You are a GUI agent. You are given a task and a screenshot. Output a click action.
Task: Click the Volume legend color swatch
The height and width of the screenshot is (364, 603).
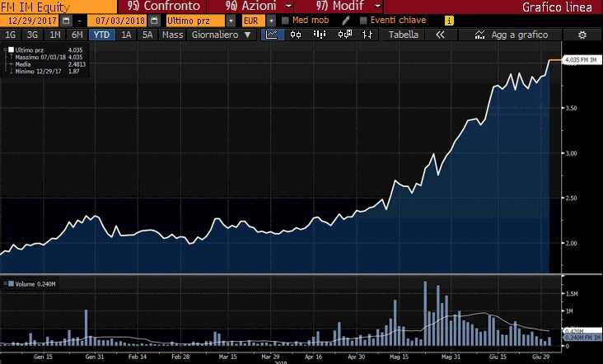(12, 283)
